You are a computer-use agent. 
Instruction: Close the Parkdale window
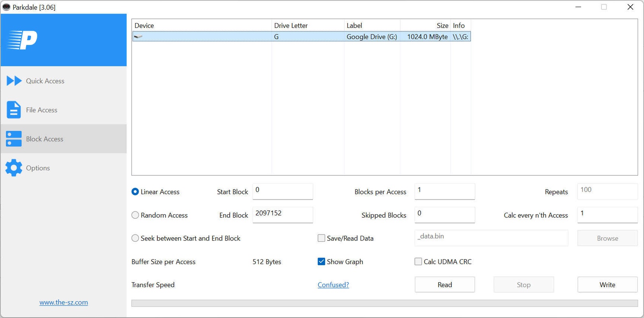[630, 7]
